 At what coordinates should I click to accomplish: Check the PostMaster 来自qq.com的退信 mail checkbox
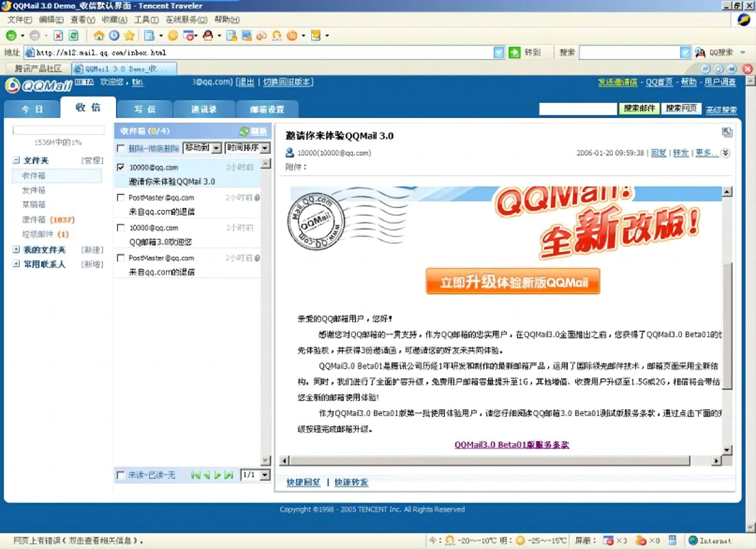coord(121,198)
